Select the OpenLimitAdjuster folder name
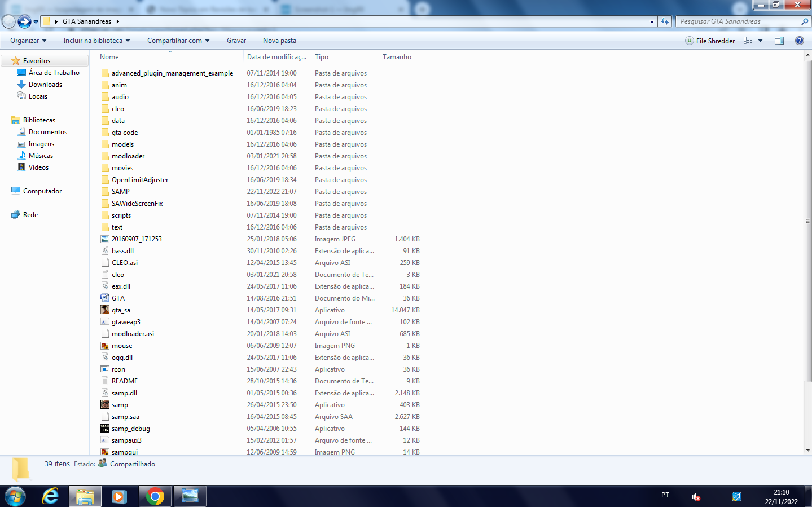812x507 pixels. [140, 180]
